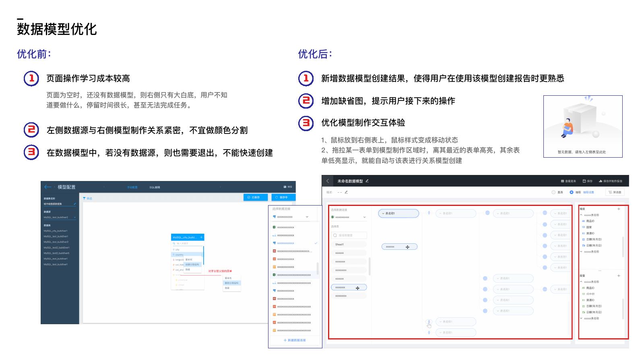Switch to the 手动配置 tab
644x362 pixels.
pyautogui.click(x=132, y=187)
